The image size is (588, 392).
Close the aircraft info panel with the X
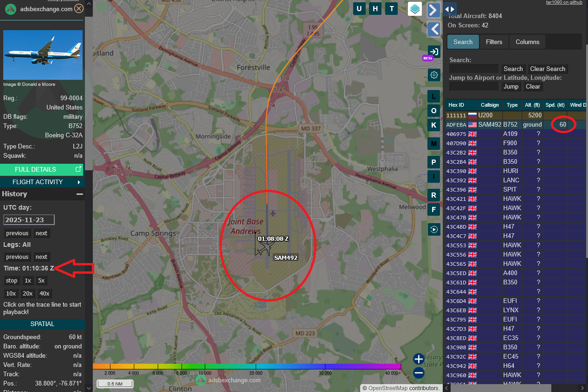point(79,9)
